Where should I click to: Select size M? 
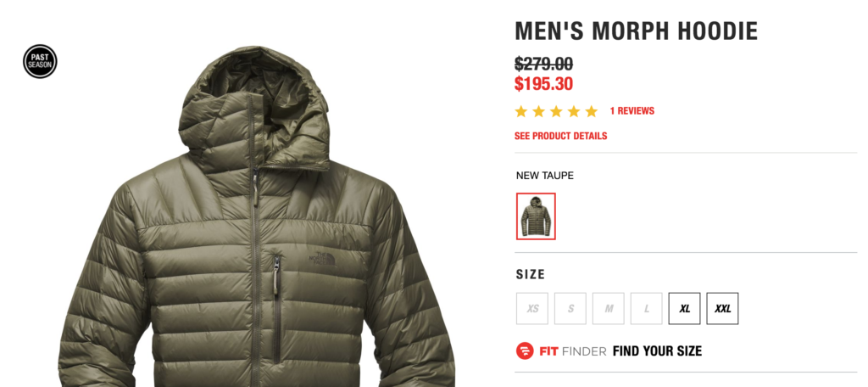click(609, 308)
